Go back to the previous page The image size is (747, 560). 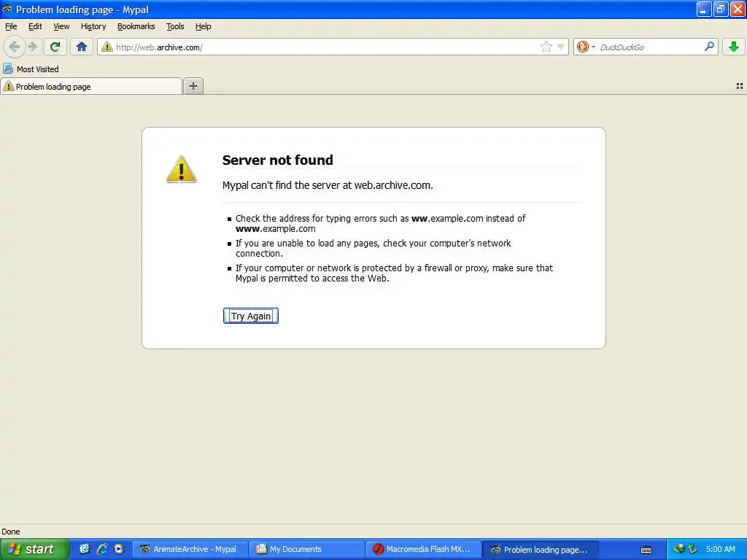(15, 47)
